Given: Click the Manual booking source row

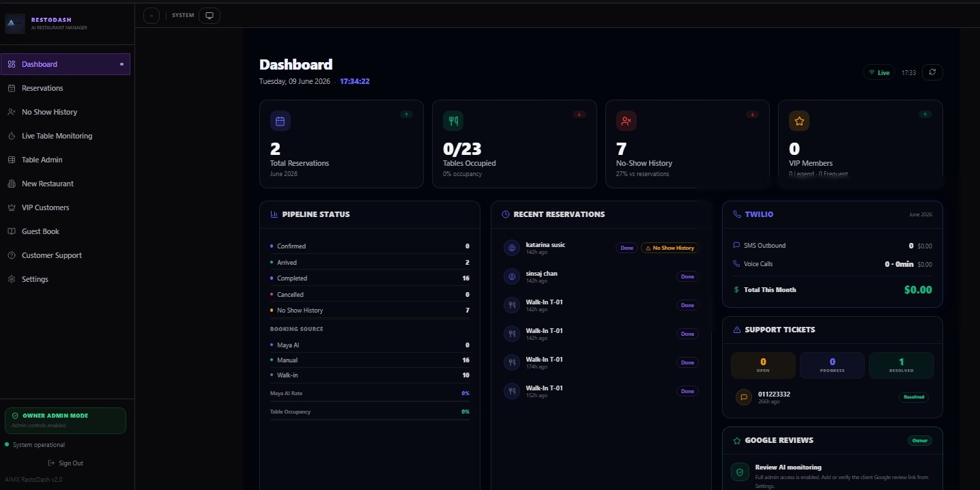Looking at the screenshot, I should click(370, 360).
